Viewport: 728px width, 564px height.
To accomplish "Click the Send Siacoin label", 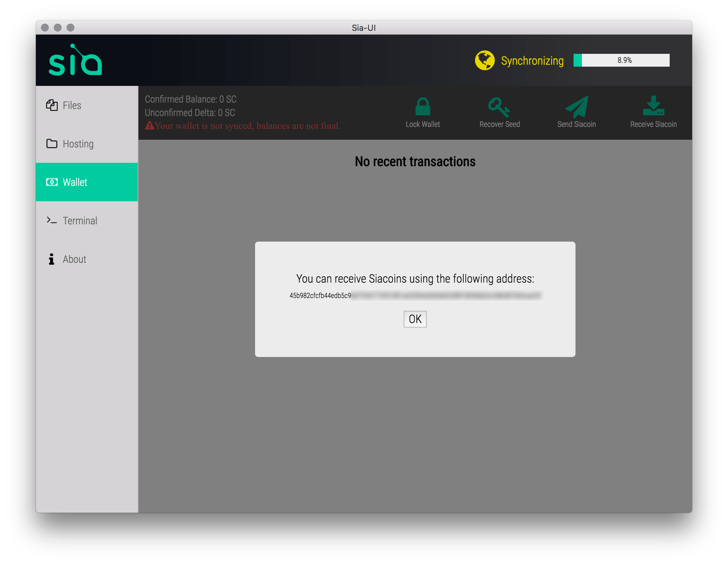I will point(576,124).
